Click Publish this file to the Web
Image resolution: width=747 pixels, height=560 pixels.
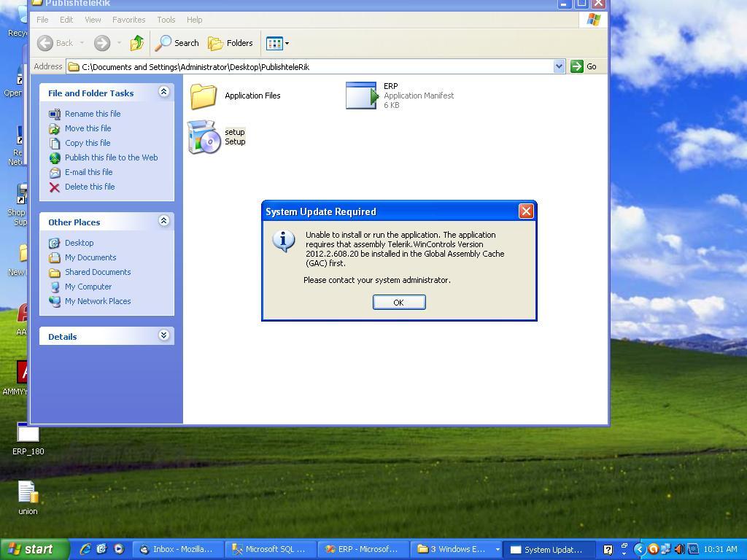[111, 157]
